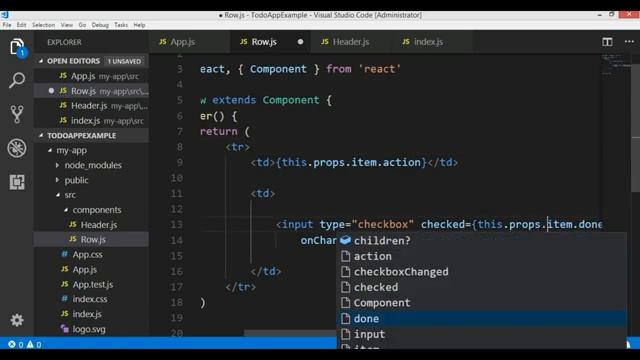Click line number 13 in gutter
The height and width of the screenshot is (360, 640).
pos(176,224)
